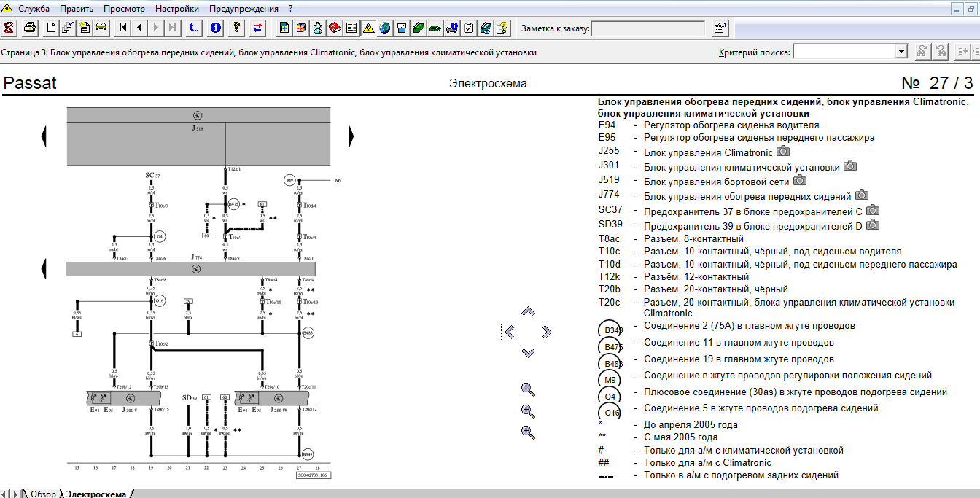Open the Критерий поиска dropdown arrow
This screenshot has width=980, height=498.
point(901,52)
